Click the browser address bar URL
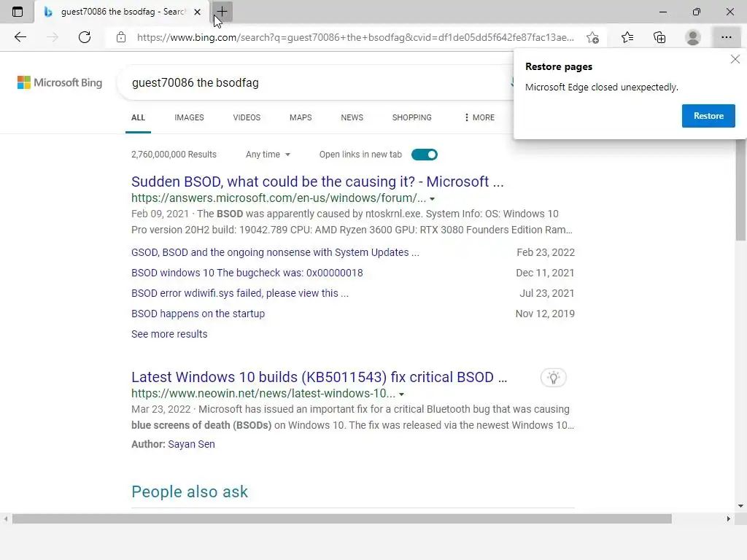Screen dimensions: 747x560 355,37
